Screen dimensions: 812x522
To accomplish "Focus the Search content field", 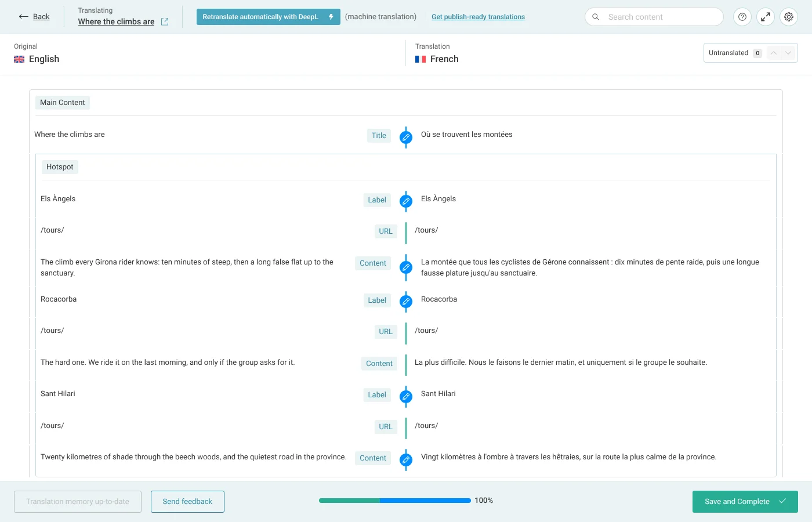I will [654, 17].
